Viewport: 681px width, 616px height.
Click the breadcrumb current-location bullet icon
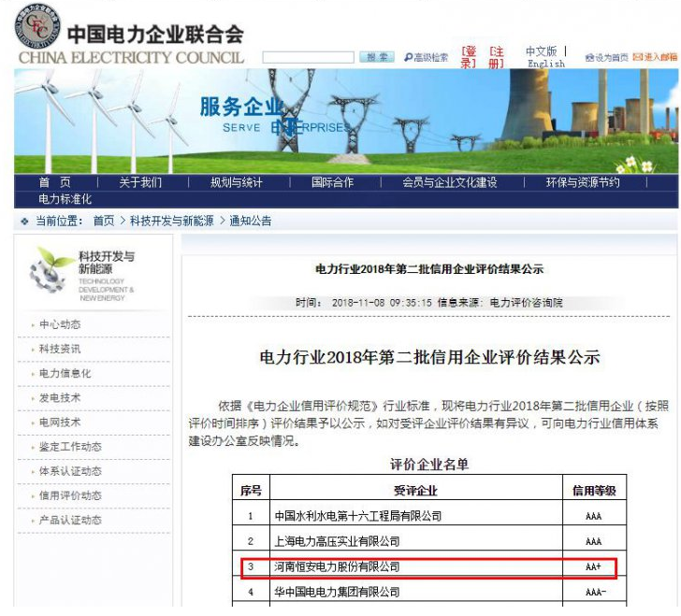tap(24, 221)
